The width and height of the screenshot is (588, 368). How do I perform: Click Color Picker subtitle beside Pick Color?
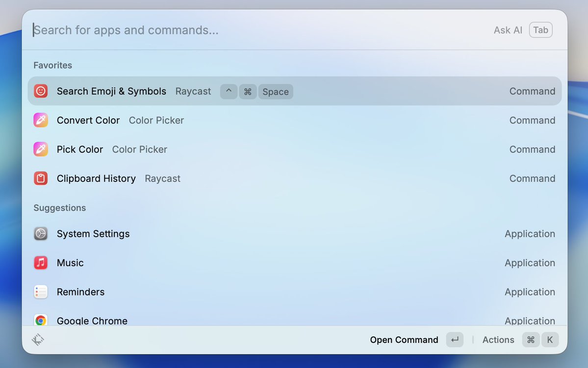click(139, 149)
